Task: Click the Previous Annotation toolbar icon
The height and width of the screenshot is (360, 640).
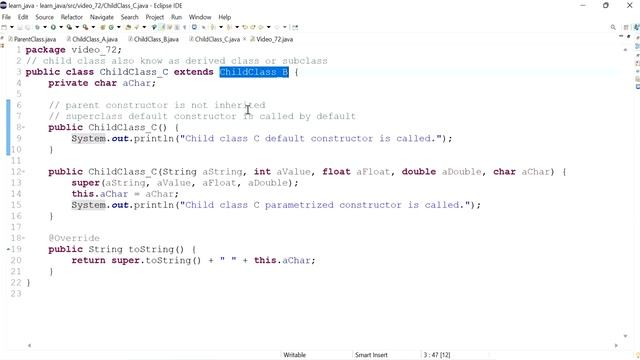Action: pos(229,27)
